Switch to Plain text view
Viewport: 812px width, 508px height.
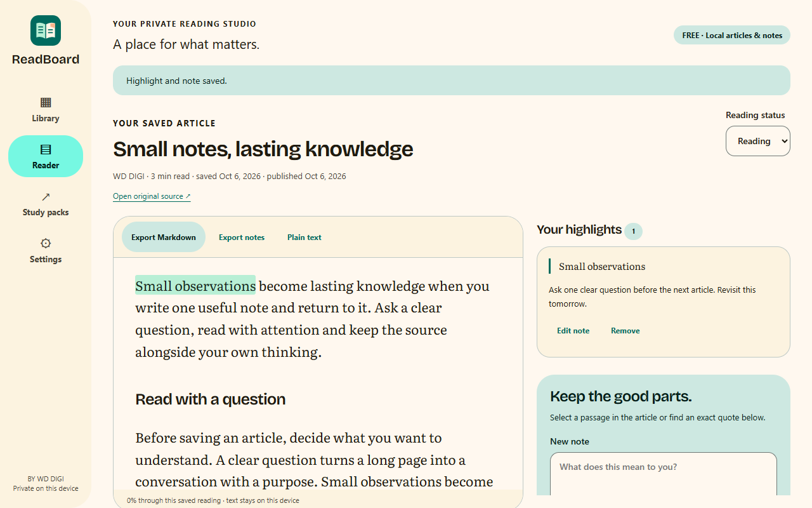coord(304,237)
